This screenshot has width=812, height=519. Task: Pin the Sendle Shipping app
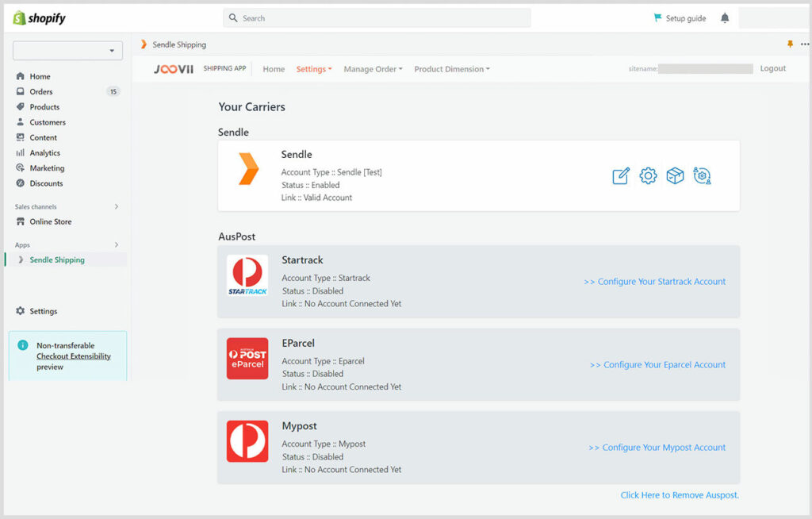pyautogui.click(x=791, y=44)
